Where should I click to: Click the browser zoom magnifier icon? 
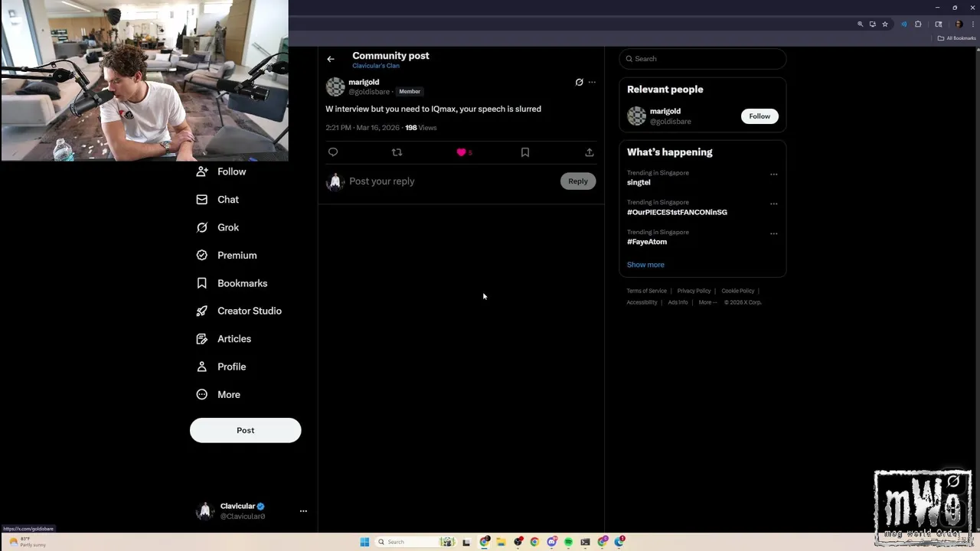click(860, 24)
